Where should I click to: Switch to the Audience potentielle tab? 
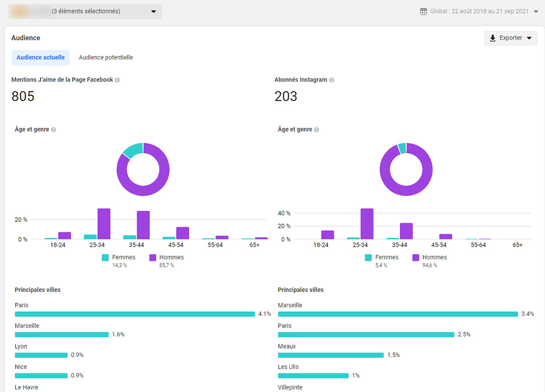pos(105,58)
